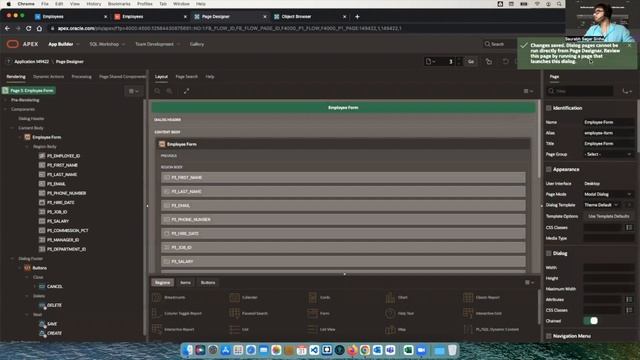Click the Application breadcrumb link
The image size is (640, 360).
click(31, 62)
